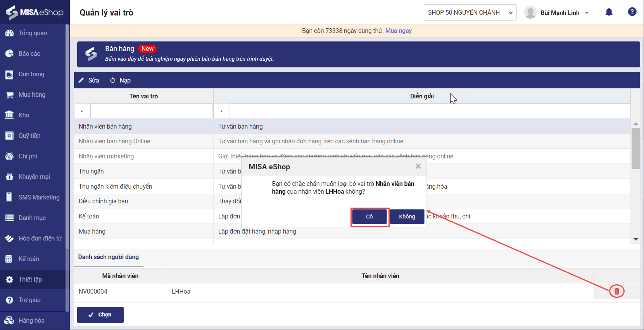Open the MISA eShop logo home
Viewport: 644px width, 330px height.
coord(35,12)
